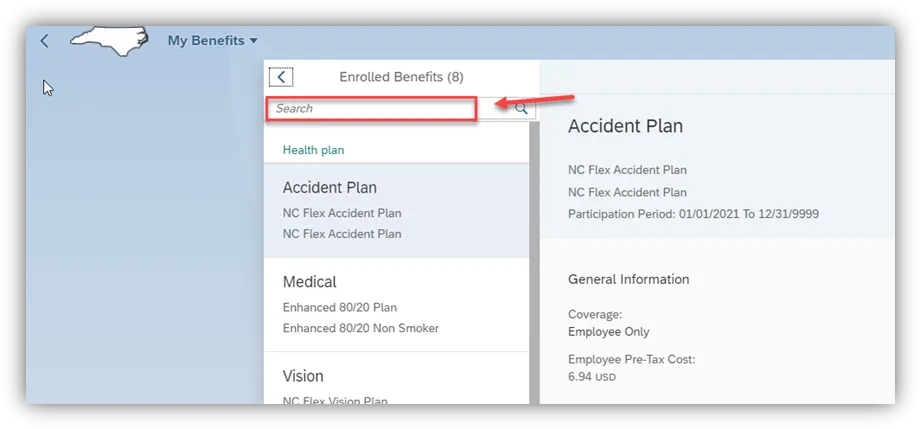Image resolution: width=920 pixels, height=429 pixels.
Task: Focus the Search input field
Action: click(x=370, y=108)
